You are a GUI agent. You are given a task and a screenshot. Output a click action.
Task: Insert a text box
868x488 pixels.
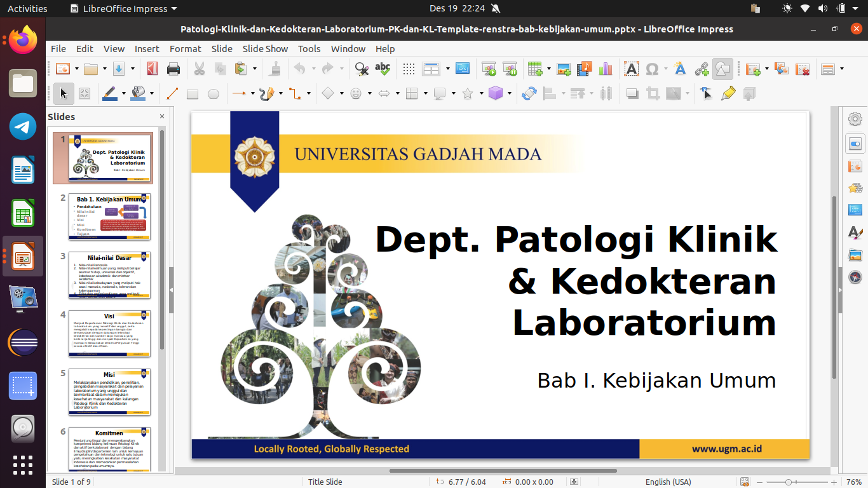point(631,69)
